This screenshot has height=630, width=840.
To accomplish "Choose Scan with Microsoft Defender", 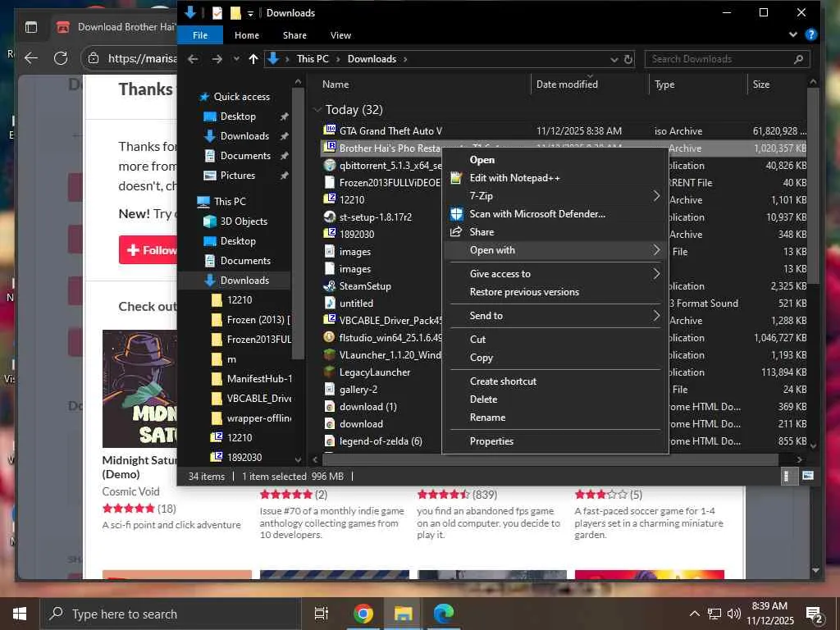I will 555,214.
